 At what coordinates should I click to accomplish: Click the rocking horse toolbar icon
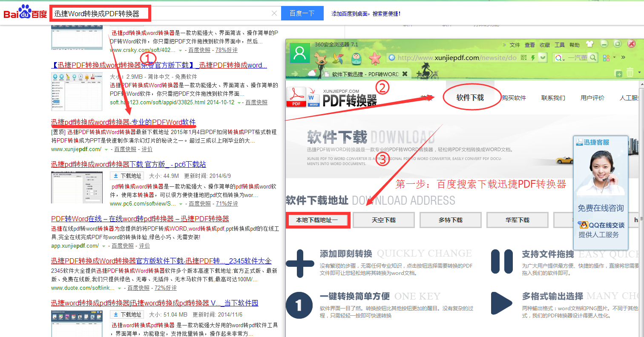(321, 58)
